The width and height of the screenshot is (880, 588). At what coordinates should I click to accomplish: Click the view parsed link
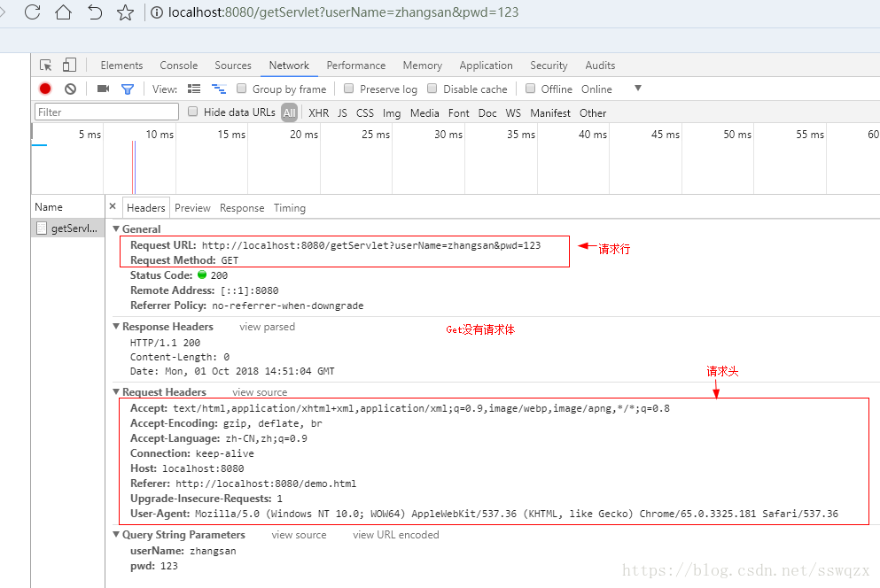tap(267, 326)
